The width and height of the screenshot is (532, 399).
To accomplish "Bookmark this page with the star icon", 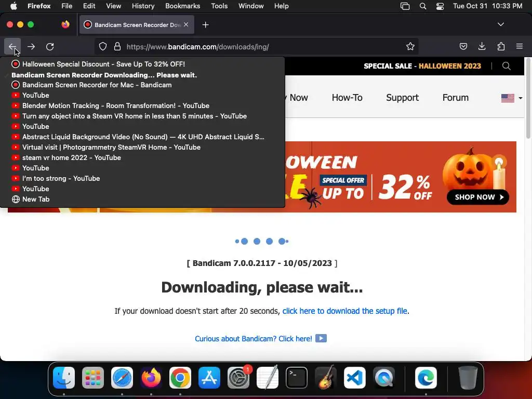I will pos(410,46).
